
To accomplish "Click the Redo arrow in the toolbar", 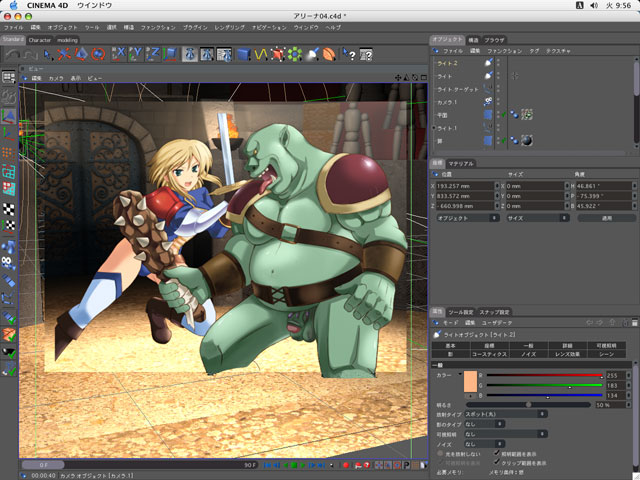I will [x=30, y=54].
